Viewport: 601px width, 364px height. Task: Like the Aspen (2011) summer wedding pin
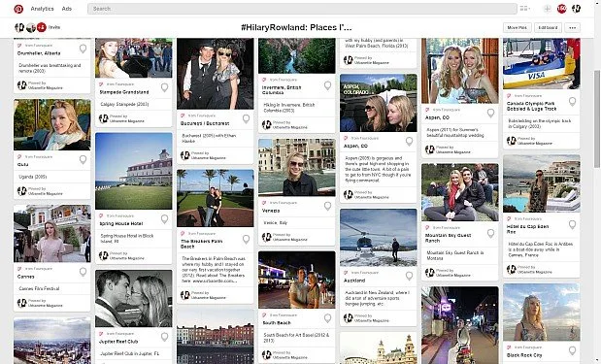click(x=490, y=113)
